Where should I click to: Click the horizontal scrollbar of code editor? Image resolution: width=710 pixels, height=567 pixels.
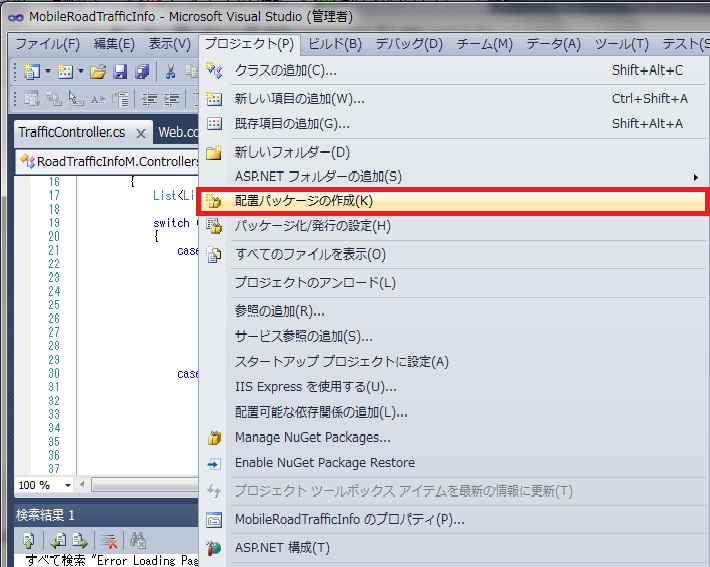pos(145,485)
